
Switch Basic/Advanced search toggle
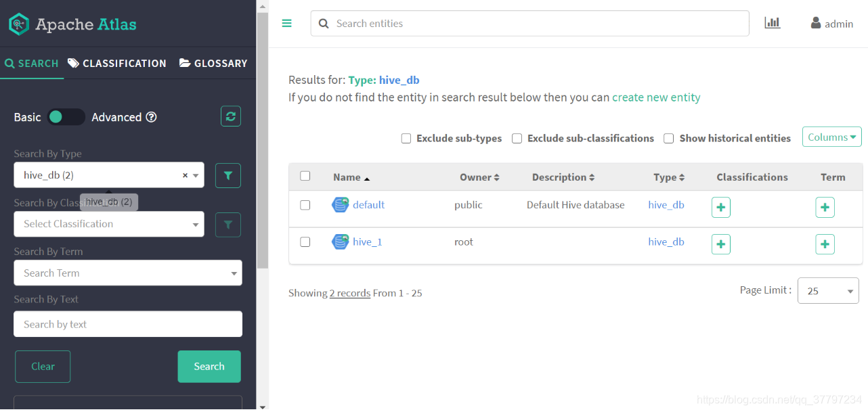point(66,117)
